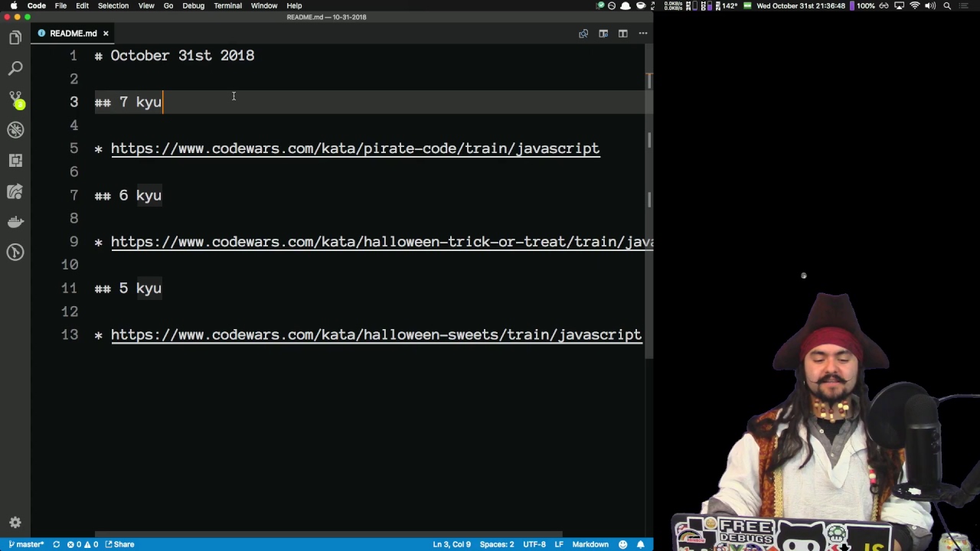
Task: Click the Split Editor icon
Action: 623,34
